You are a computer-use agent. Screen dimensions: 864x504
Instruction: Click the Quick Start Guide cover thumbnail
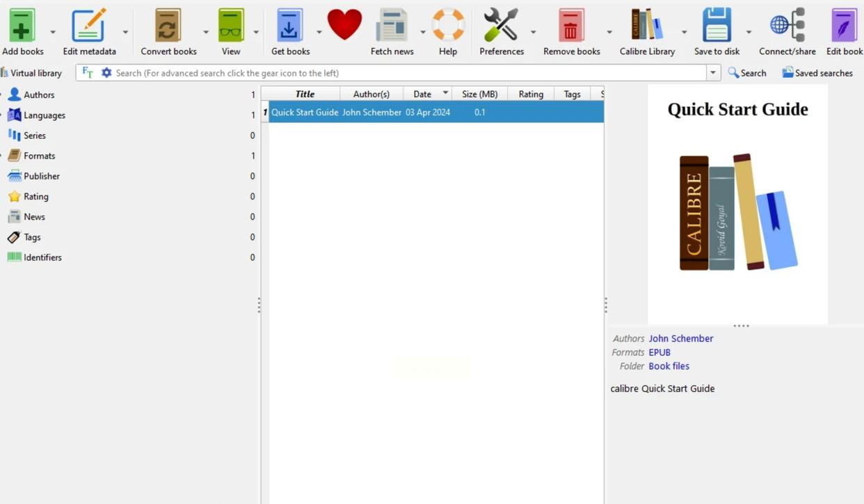click(737, 204)
